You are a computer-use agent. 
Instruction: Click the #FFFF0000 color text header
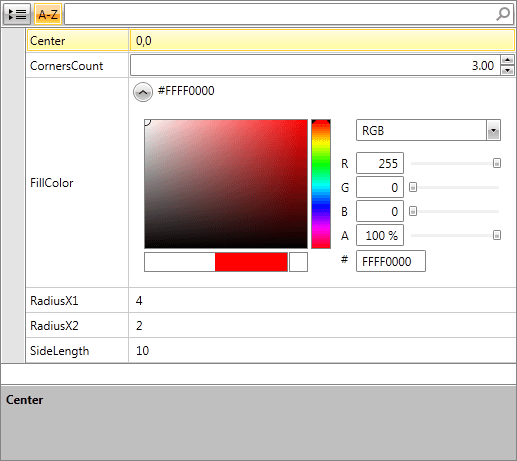tap(186, 91)
